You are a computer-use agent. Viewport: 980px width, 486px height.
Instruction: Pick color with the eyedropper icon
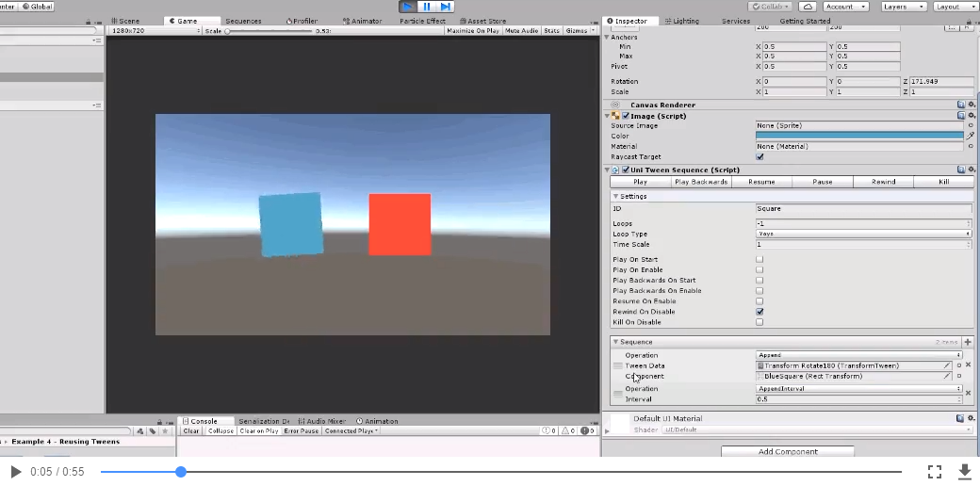coord(971,136)
